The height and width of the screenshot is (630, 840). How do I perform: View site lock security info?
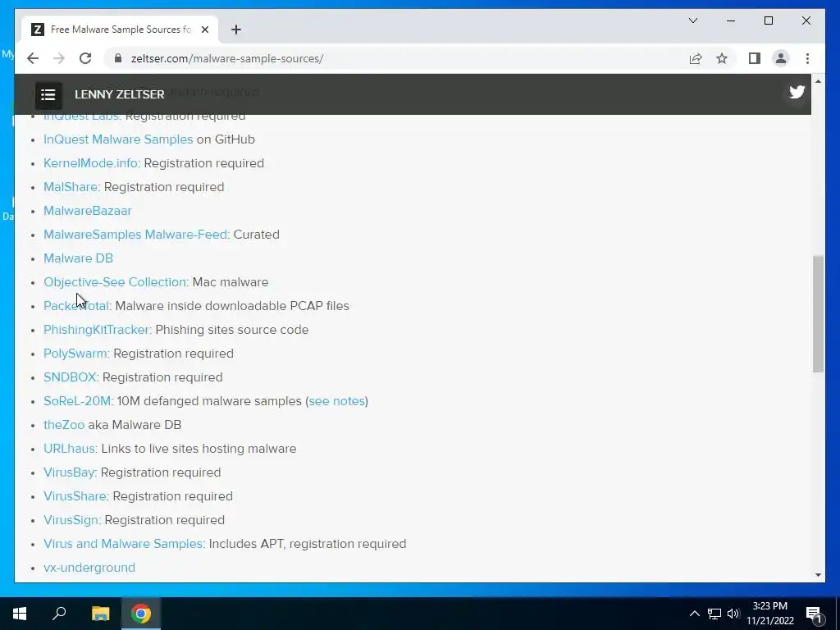(x=118, y=58)
